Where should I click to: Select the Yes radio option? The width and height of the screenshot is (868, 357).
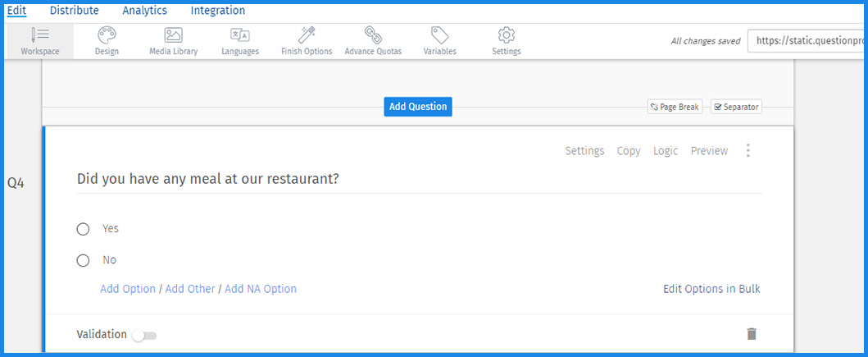83,229
